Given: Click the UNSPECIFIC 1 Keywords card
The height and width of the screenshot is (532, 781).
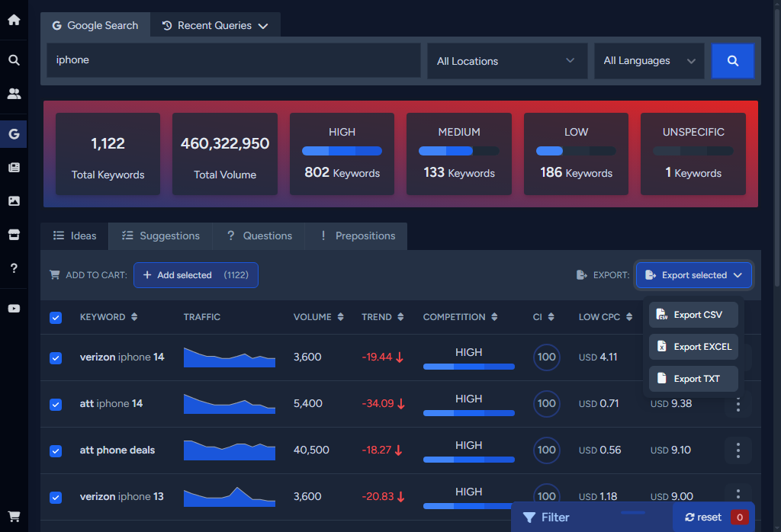Looking at the screenshot, I should click(693, 154).
